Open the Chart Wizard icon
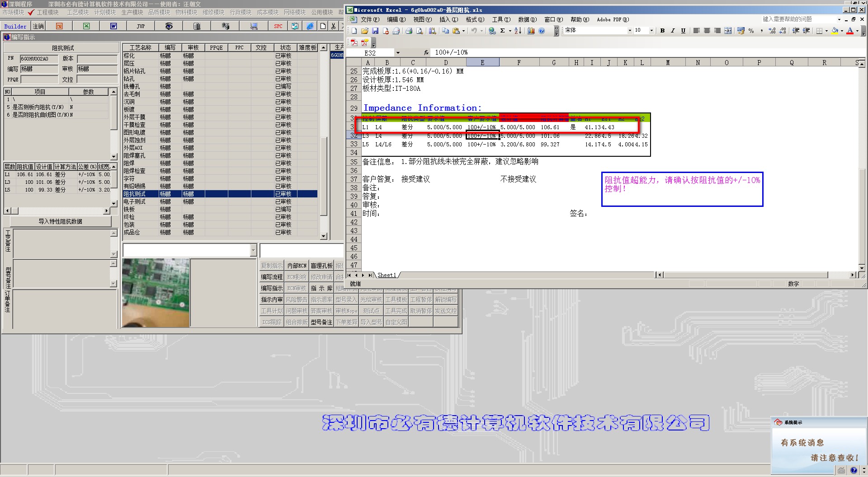 (531, 31)
